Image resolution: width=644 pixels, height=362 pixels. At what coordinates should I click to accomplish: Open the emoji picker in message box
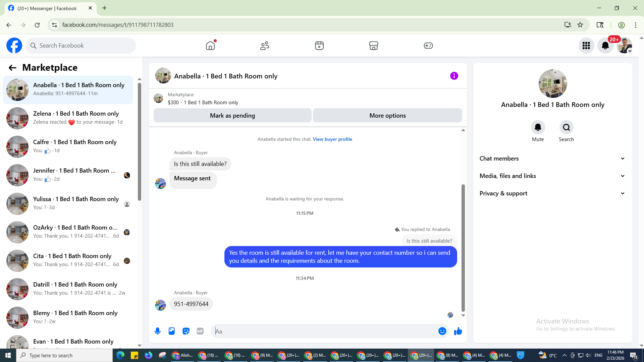(x=442, y=331)
